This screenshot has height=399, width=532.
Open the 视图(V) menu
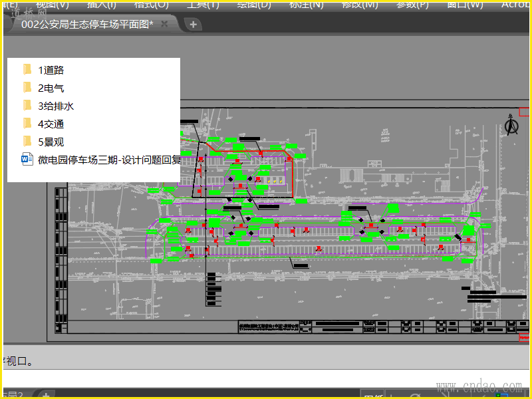53,5
